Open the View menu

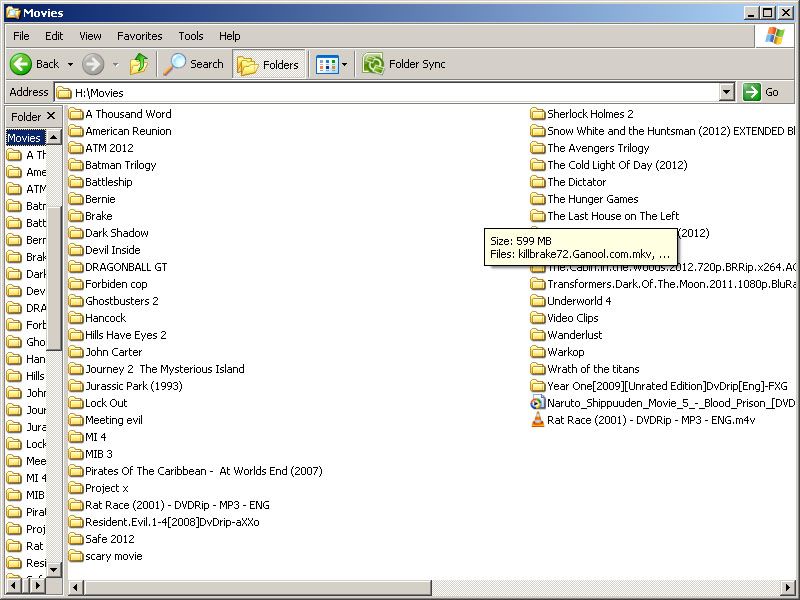tap(90, 36)
